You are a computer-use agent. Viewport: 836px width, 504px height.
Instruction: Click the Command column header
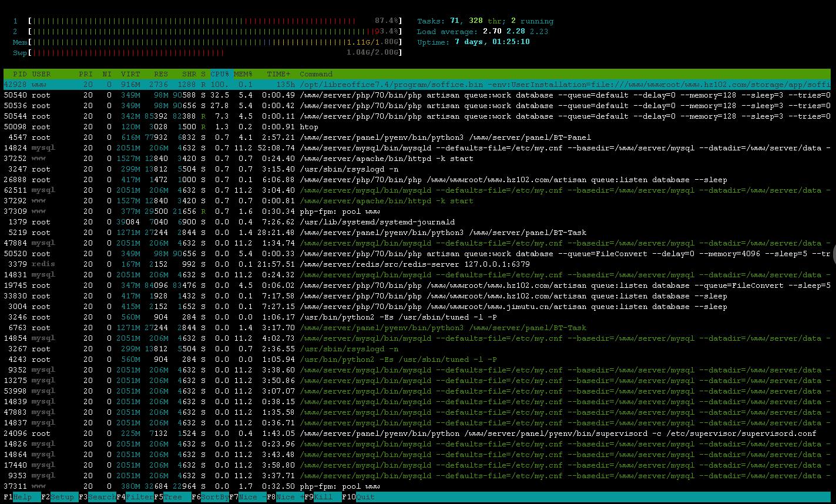(316, 74)
